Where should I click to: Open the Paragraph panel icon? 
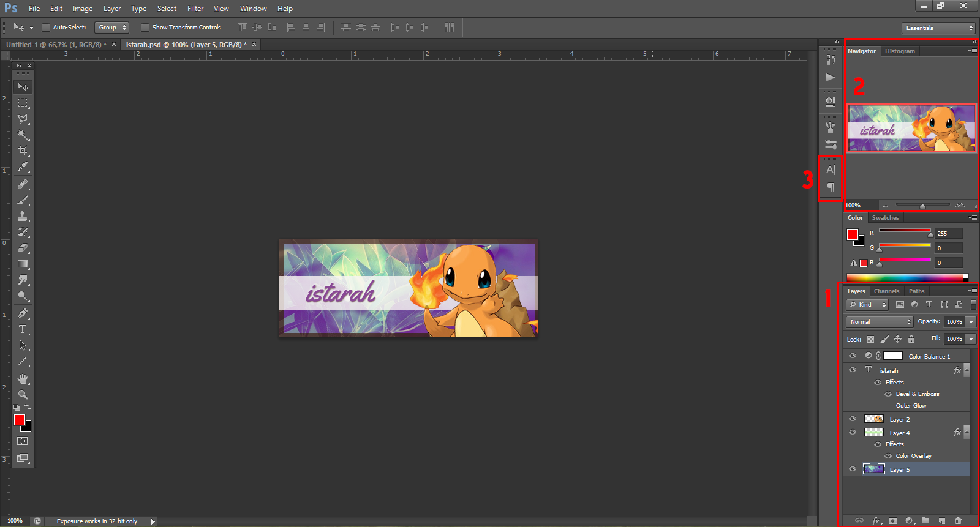coord(831,187)
